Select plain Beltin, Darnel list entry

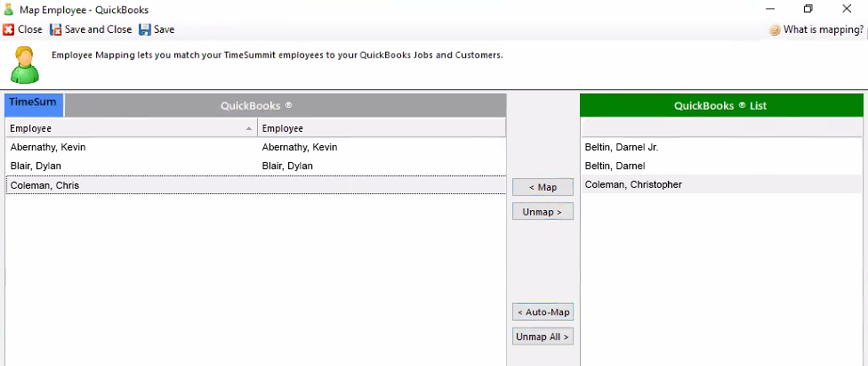(722, 166)
